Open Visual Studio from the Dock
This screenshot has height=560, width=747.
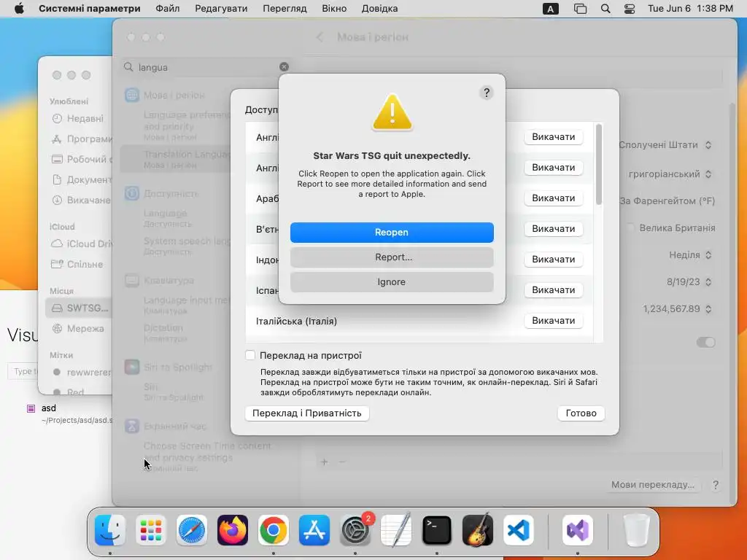click(578, 530)
